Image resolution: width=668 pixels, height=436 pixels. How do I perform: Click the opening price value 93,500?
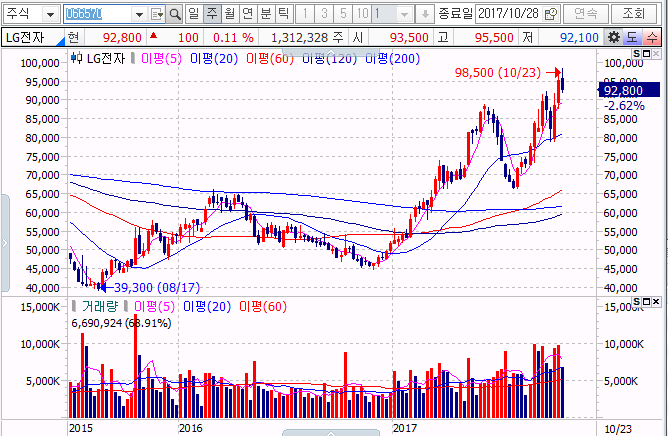pyautogui.click(x=409, y=38)
